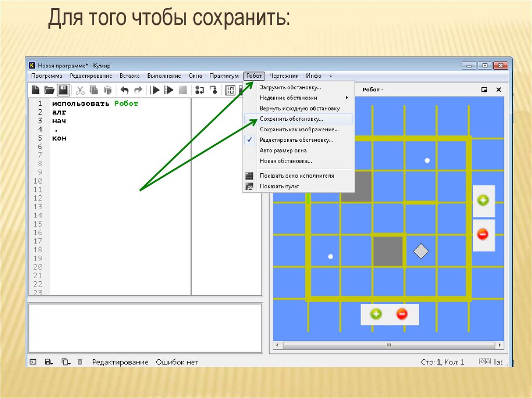Toggle the Редактировать обстановку... checkmark
The height and width of the screenshot is (398, 532).
(x=249, y=140)
